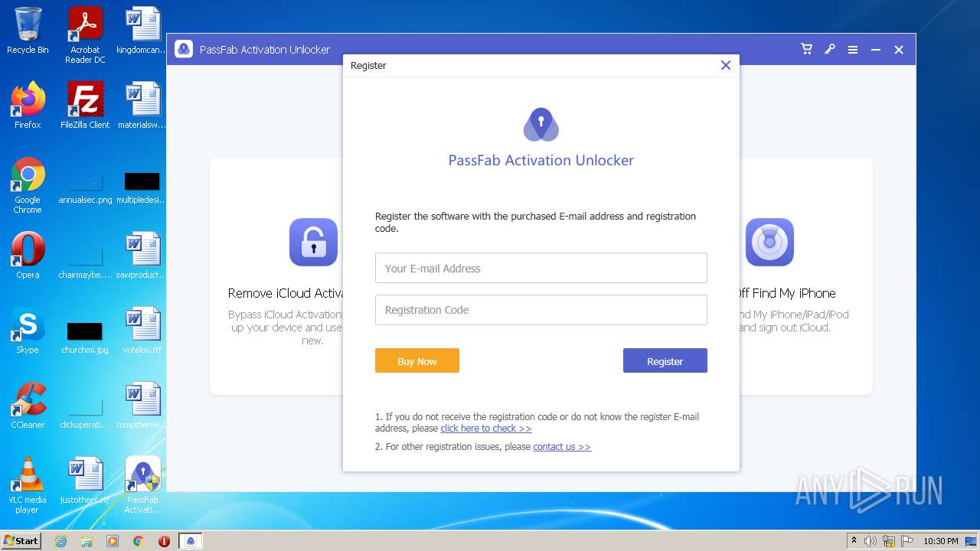Open VLC media player desktop shortcut
The width and height of the screenshot is (980, 551).
click(28, 484)
